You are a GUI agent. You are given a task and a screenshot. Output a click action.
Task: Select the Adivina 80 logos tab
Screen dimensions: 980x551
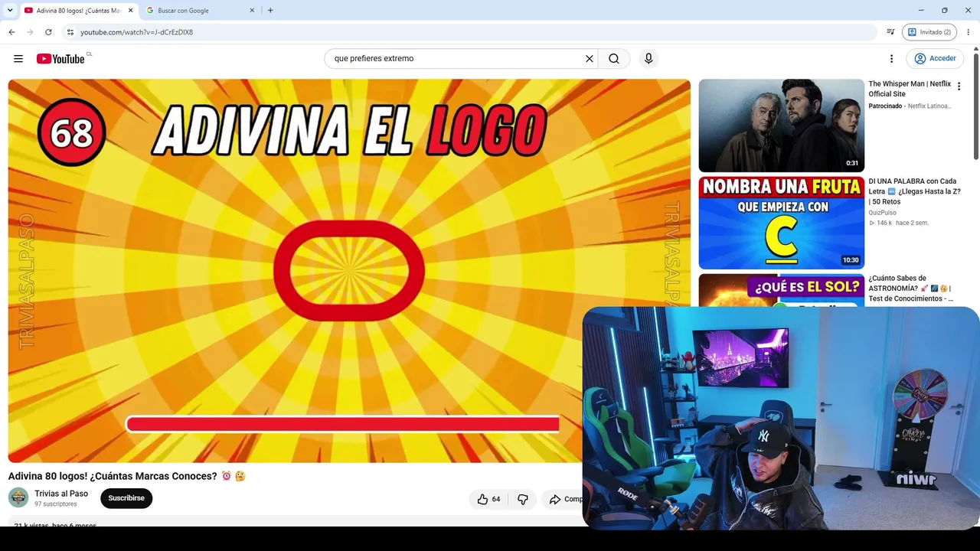click(x=79, y=11)
